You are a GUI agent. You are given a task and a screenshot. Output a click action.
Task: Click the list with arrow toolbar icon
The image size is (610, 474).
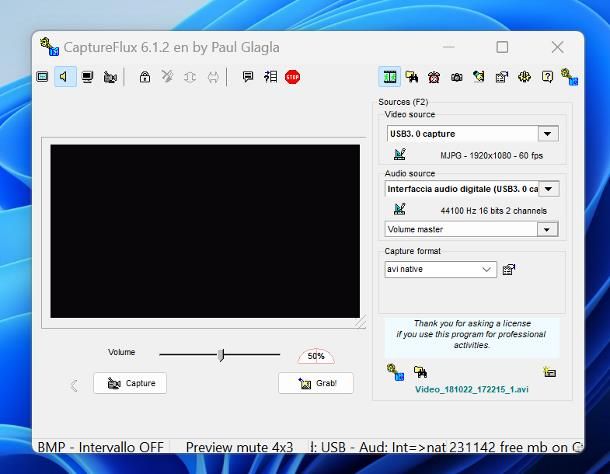click(x=270, y=77)
